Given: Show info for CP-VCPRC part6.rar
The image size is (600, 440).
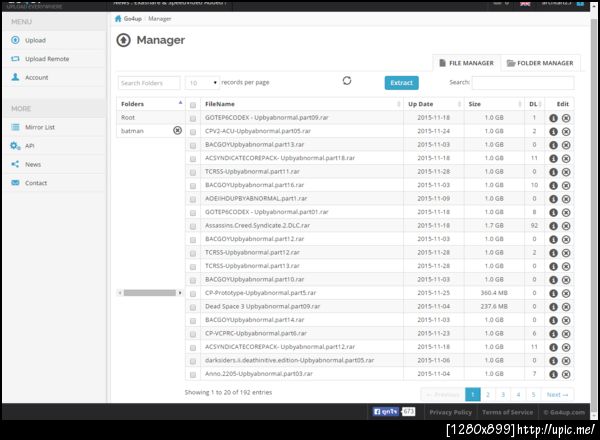Looking at the screenshot, I should coord(553,334).
